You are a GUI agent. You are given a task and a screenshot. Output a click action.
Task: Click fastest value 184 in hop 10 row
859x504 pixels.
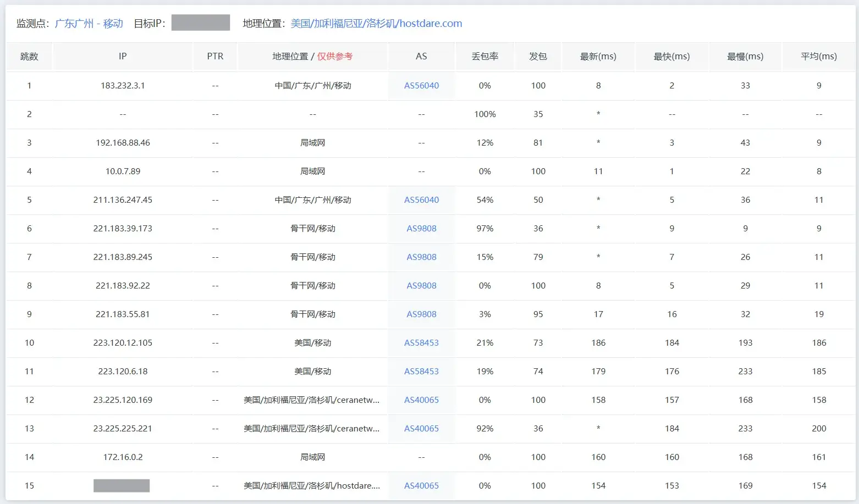[x=671, y=343]
